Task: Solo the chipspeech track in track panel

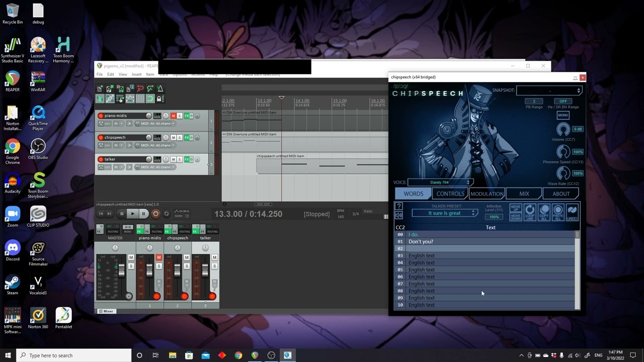Action: point(180,138)
